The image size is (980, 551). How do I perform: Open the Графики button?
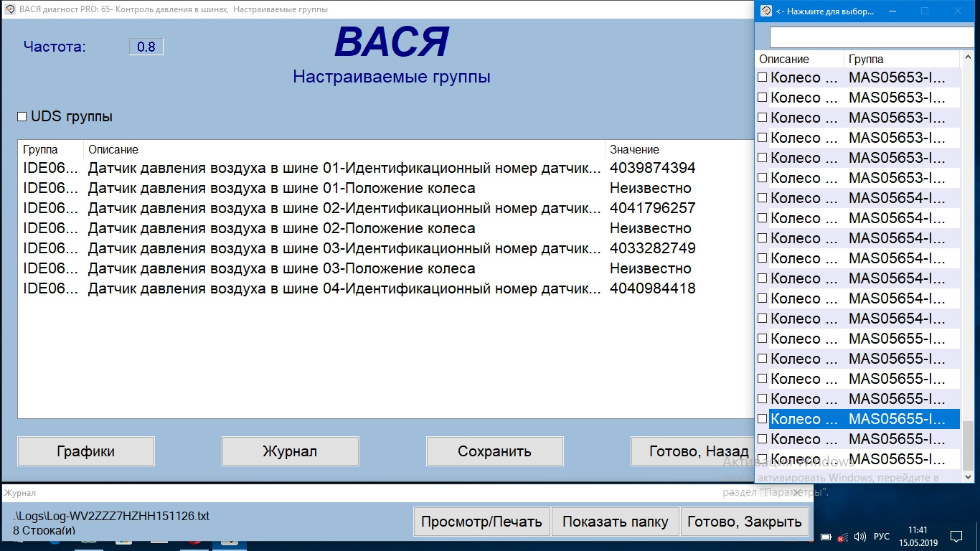[86, 451]
